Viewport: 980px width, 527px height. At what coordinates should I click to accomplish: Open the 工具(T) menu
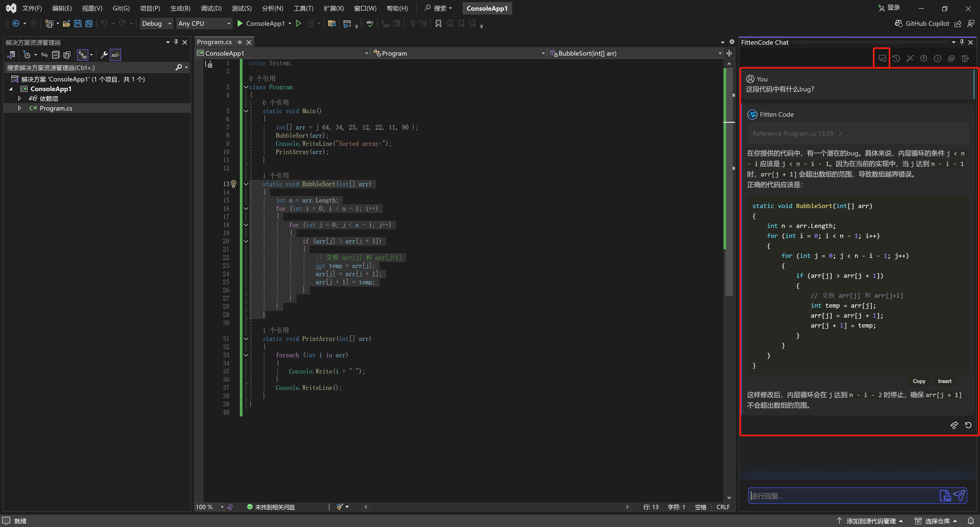click(303, 8)
